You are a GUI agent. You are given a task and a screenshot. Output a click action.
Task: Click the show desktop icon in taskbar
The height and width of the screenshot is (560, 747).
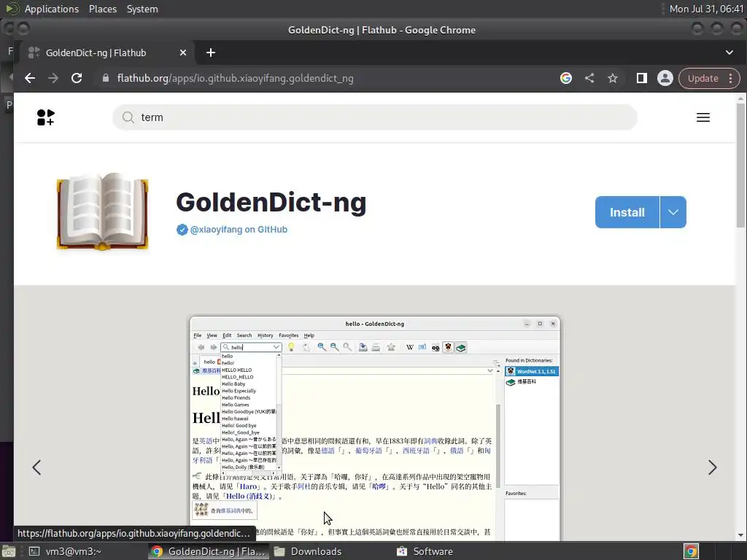pos(9,551)
